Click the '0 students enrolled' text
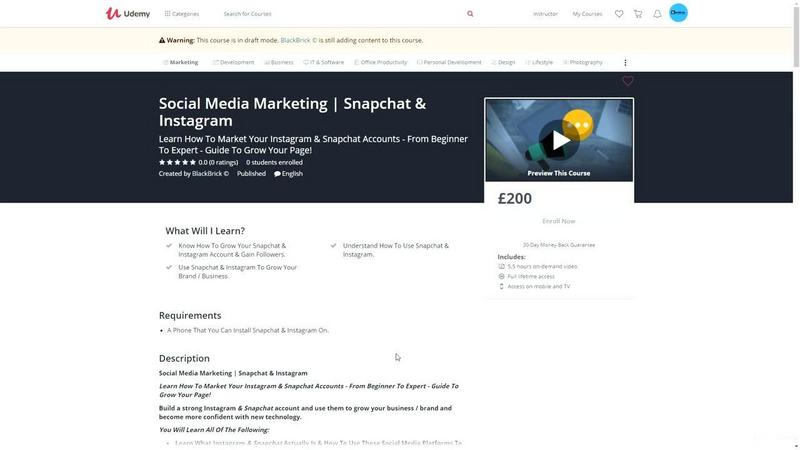 (274, 162)
